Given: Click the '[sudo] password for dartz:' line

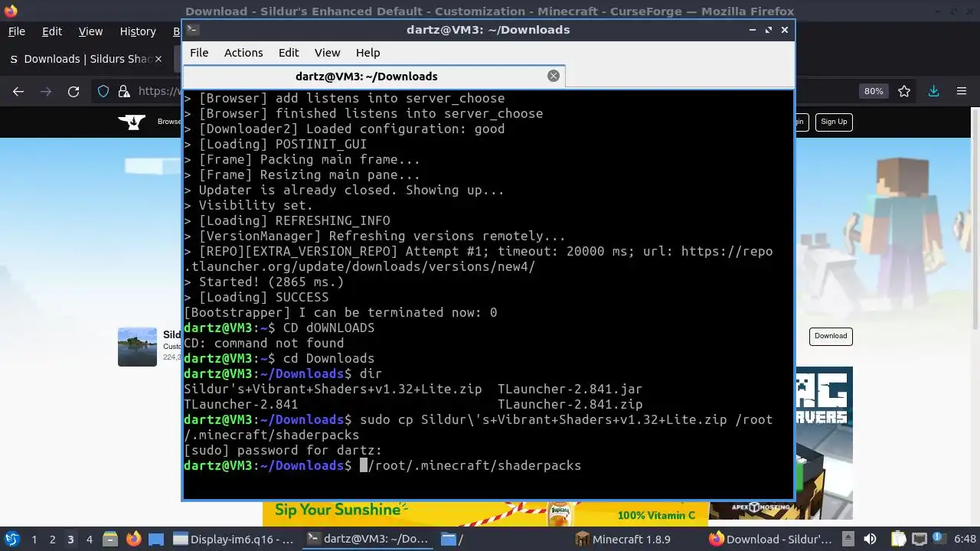Looking at the screenshot, I should [x=283, y=450].
